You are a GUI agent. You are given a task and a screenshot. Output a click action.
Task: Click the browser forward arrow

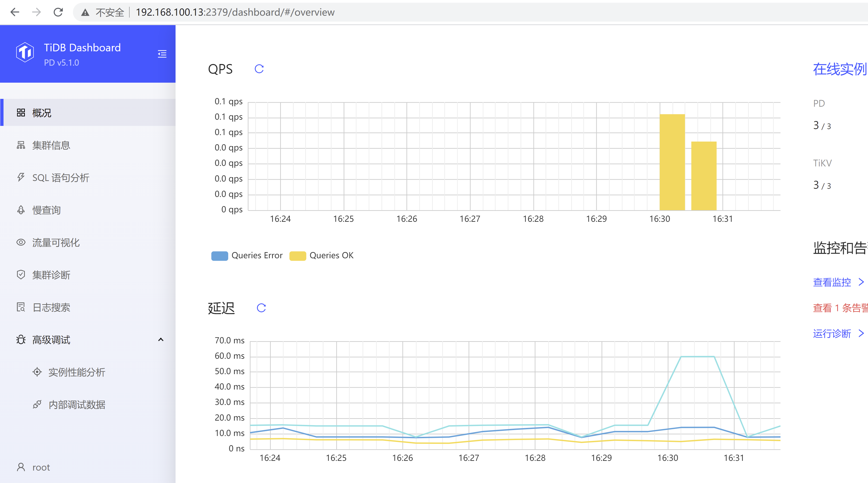(36, 12)
